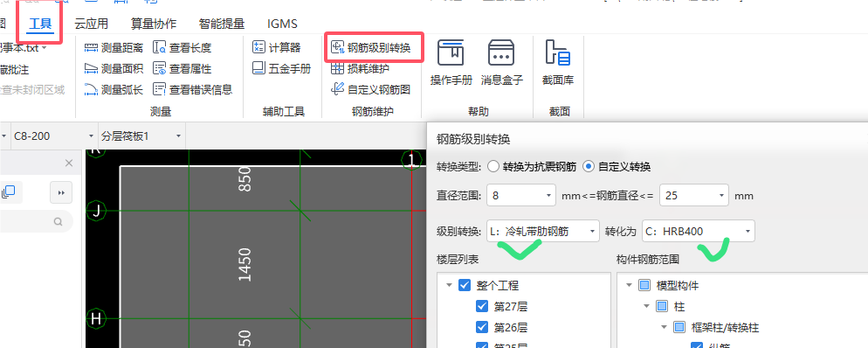Open the 分层筏板1 dropdown

point(141,136)
